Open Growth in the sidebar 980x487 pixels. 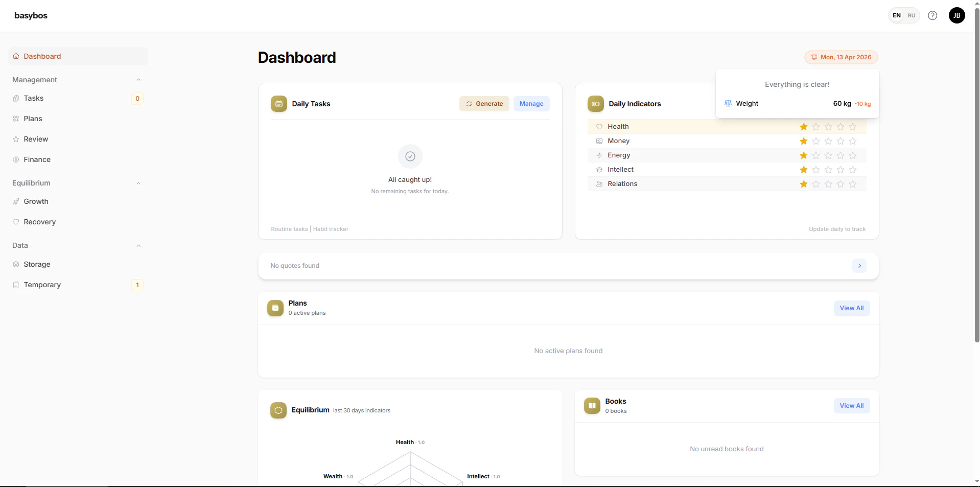[78, 201]
